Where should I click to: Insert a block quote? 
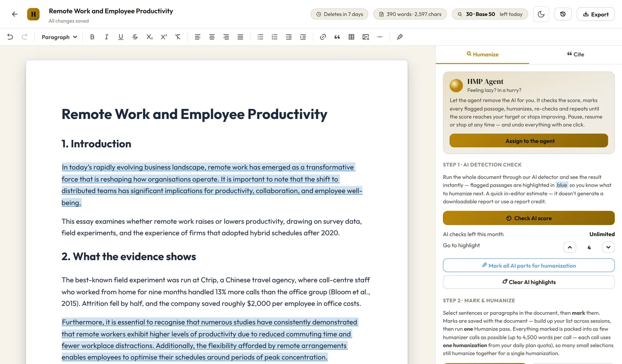337,37
